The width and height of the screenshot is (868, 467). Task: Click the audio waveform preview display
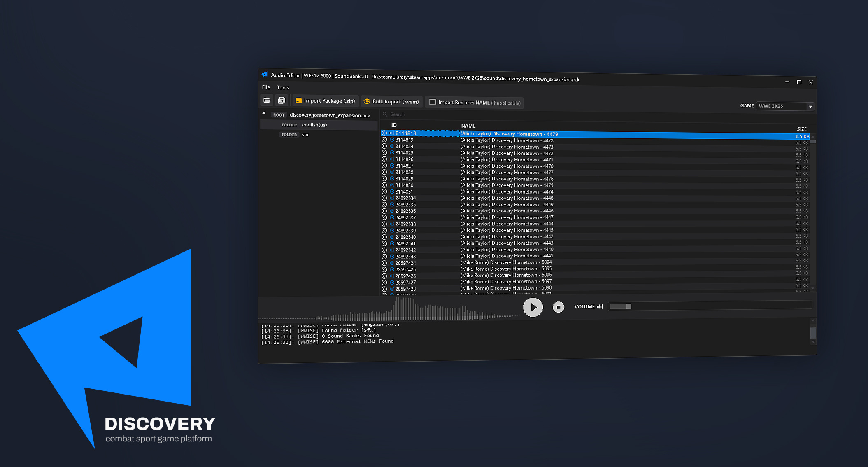coord(389,308)
